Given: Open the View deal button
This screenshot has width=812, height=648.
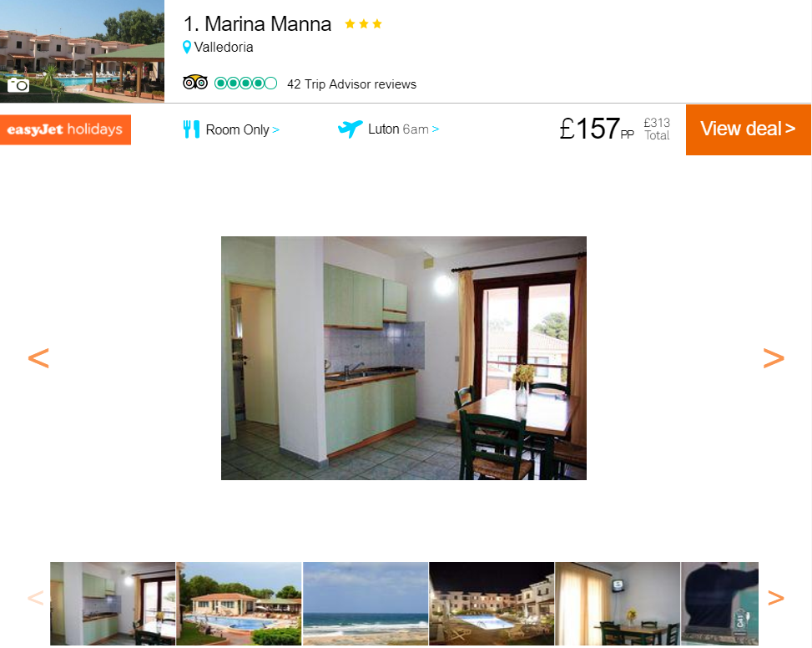Looking at the screenshot, I should pos(749,129).
